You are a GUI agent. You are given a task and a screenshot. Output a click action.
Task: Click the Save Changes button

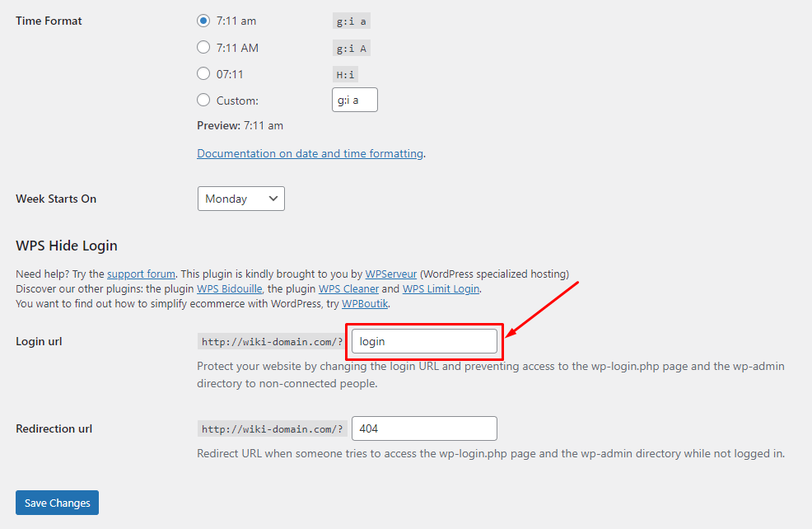click(x=57, y=503)
